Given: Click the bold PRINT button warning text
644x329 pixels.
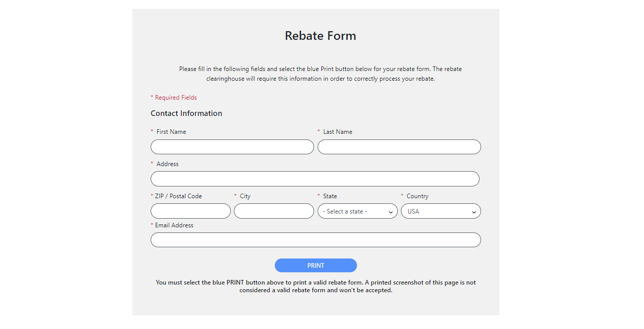Looking at the screenshot, I should coord(316,286).
